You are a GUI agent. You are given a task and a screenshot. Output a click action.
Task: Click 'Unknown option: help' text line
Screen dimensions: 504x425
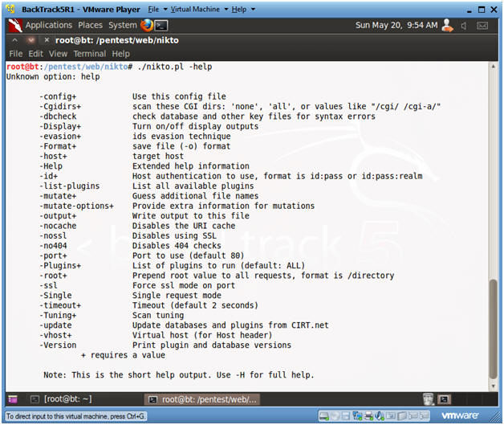click(x=53, y=76)
